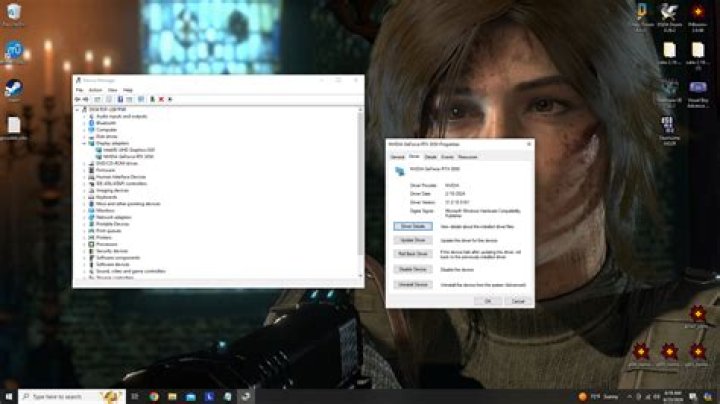Click the Uninstall Device button
This screenshot has width=720, height=404.
(x=413, y=285)
